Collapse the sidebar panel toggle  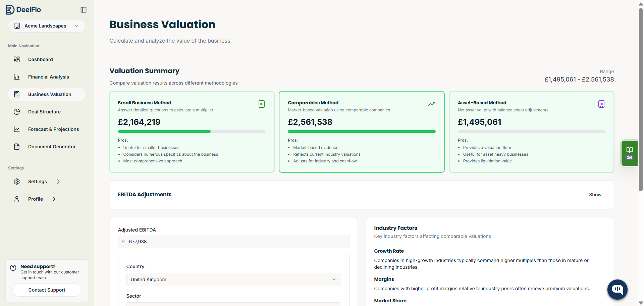84,10
